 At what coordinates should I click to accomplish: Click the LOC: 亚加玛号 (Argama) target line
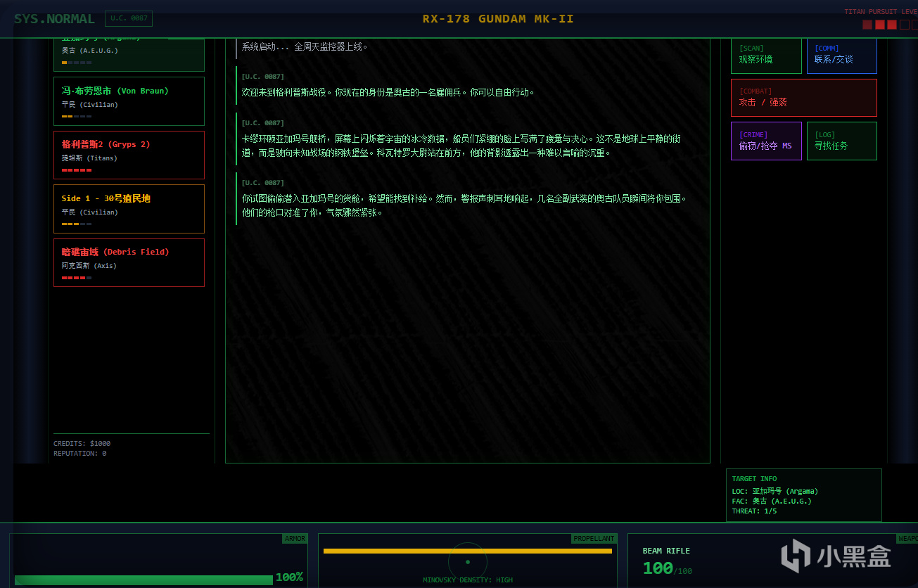[x=775, y=492]
